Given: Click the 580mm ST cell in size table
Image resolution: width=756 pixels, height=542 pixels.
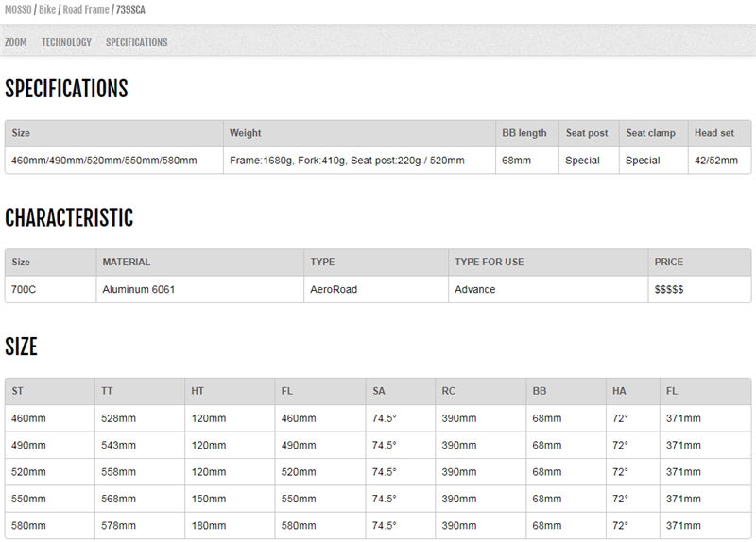Looking at the screenshot, I should [50, 526].
